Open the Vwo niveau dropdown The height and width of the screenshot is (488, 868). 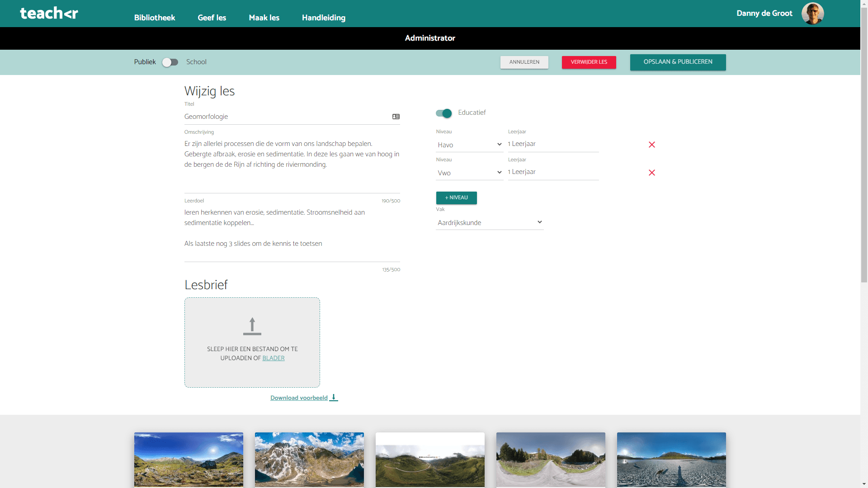[469, 173]
